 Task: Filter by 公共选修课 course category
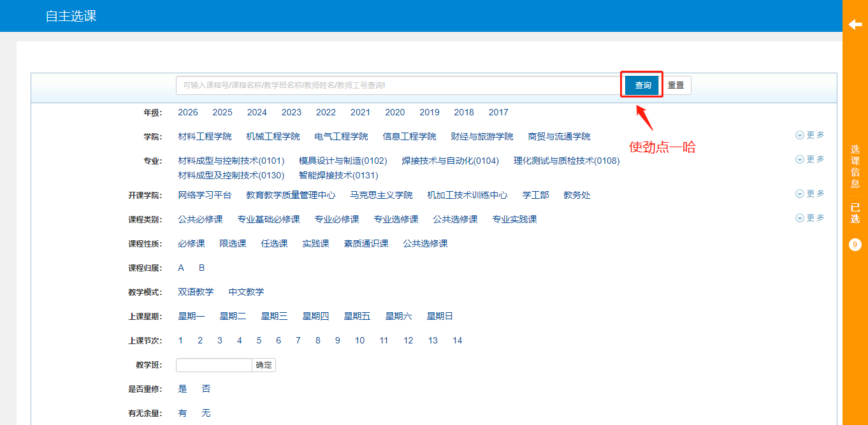(x=455, y=219)
